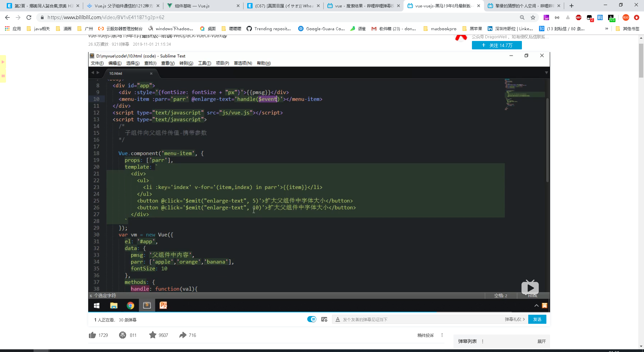This screenshot has height=352, width=644.
Task: Go forward in browser history
Action: [18, 17]
